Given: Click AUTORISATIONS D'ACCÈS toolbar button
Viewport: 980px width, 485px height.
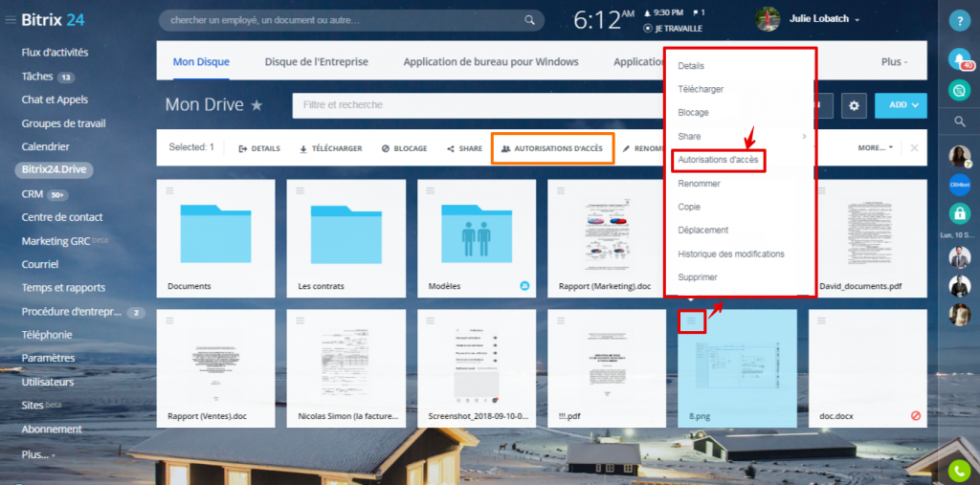Looking at the screenshot, I should [552, 148].
